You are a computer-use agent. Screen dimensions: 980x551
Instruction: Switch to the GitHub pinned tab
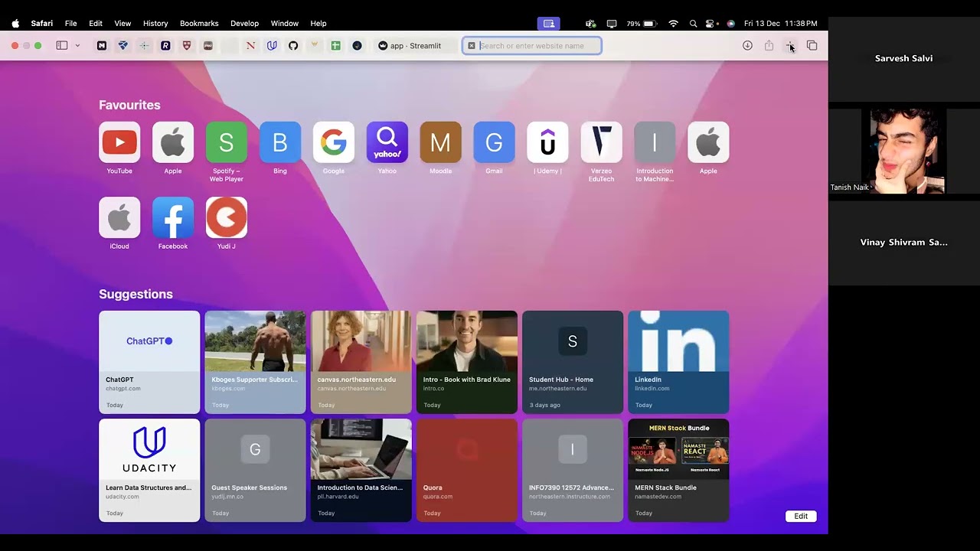pos(293,46)
